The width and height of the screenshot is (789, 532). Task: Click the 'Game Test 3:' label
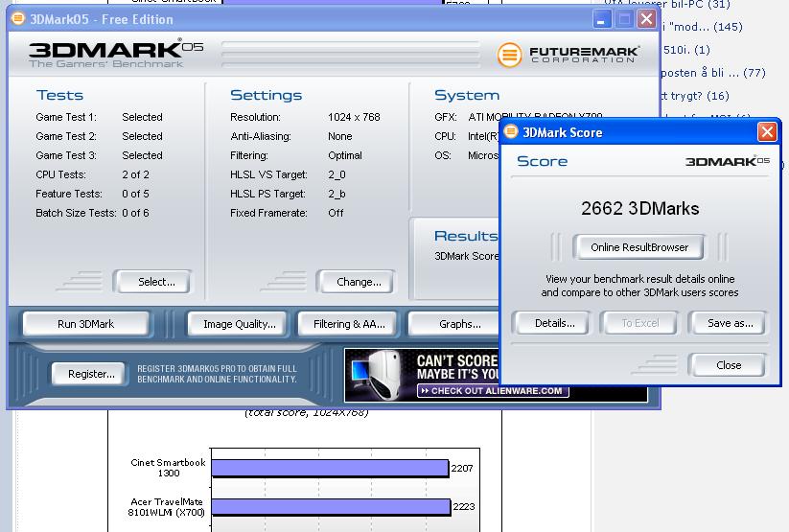66,155
